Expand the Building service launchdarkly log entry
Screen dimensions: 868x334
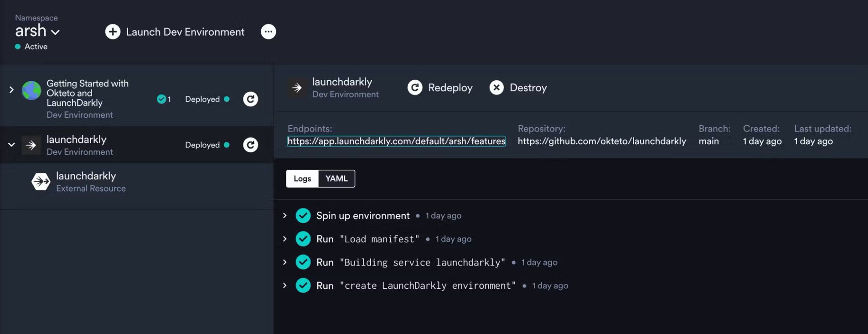(x=284, y=262)
